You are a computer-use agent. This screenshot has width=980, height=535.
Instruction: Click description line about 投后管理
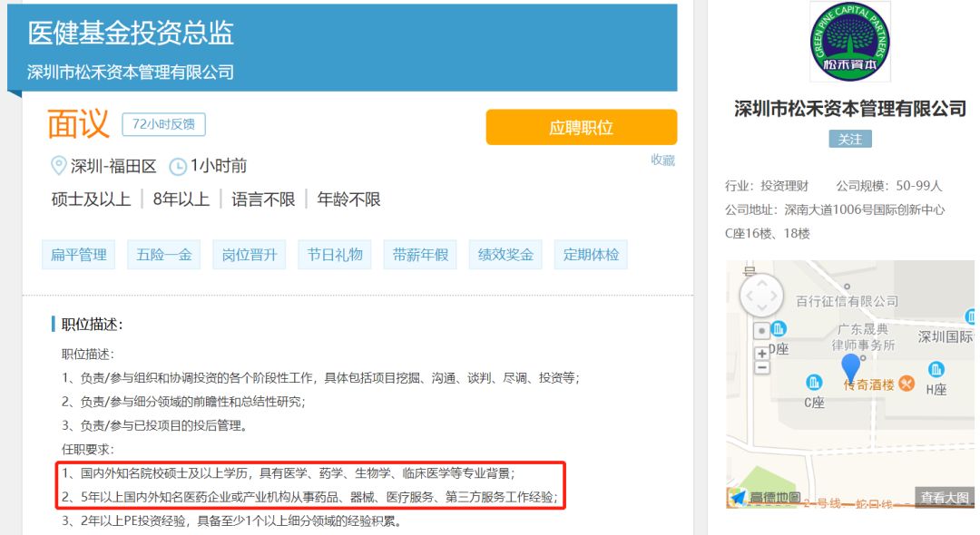pos(154,426)
